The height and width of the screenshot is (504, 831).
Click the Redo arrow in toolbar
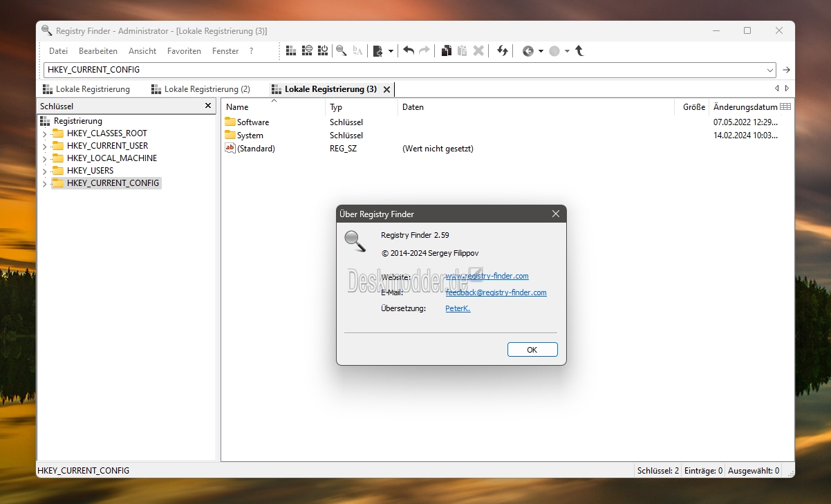coord(424,50)
